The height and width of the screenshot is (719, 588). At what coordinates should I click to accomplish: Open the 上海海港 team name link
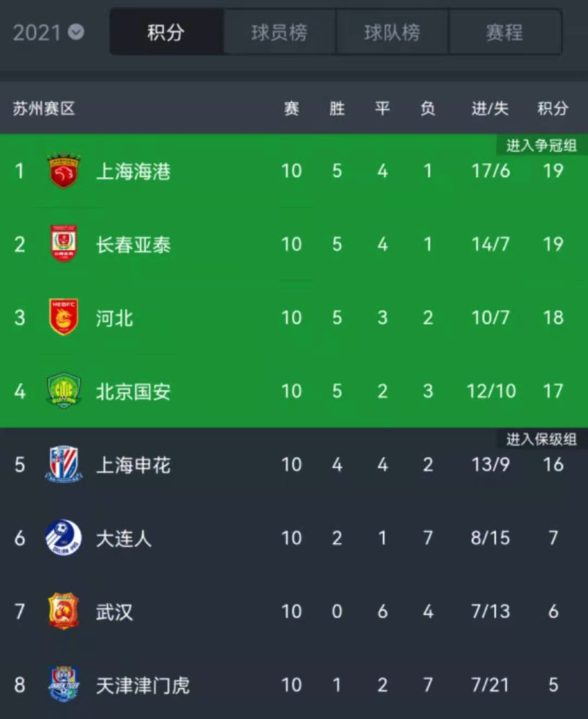point(134,172)
